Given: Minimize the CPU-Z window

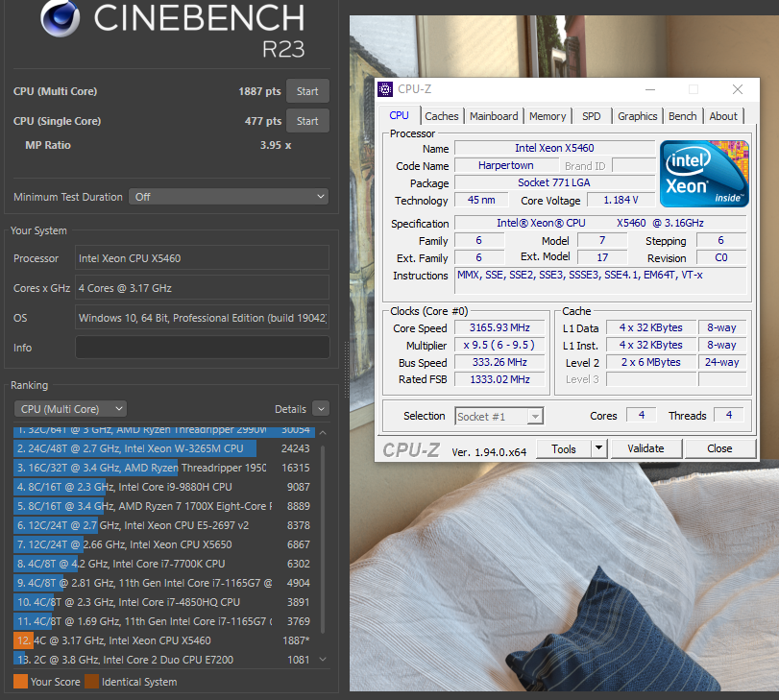Looking at the screenshot, I should [650, 89].
